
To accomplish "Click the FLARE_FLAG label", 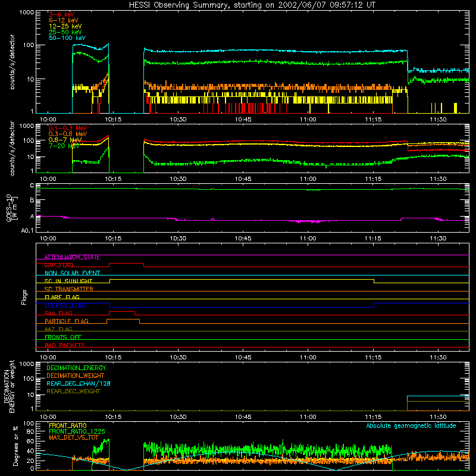I will [x=62, y=297].
